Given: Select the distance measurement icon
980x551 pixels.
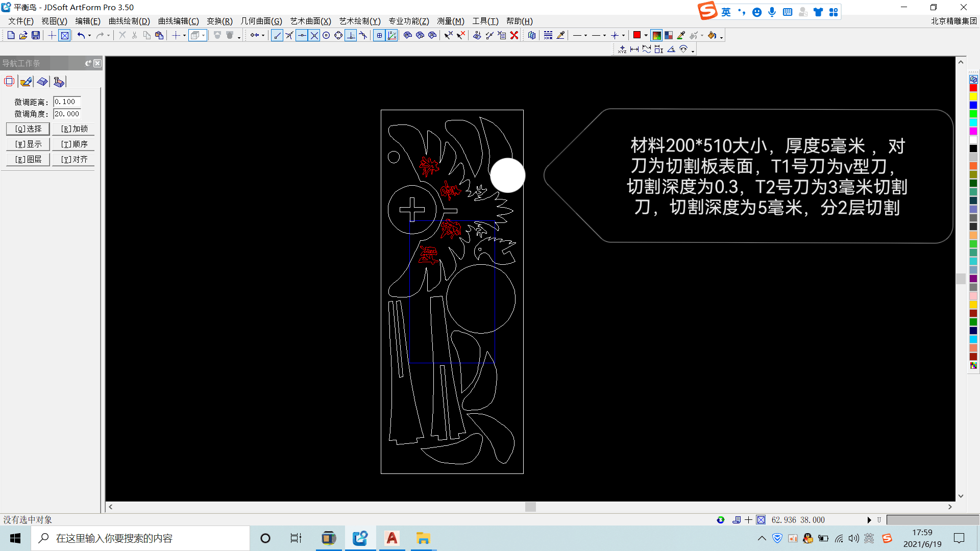Looking at the screenshot, I should tap(634, 49).
